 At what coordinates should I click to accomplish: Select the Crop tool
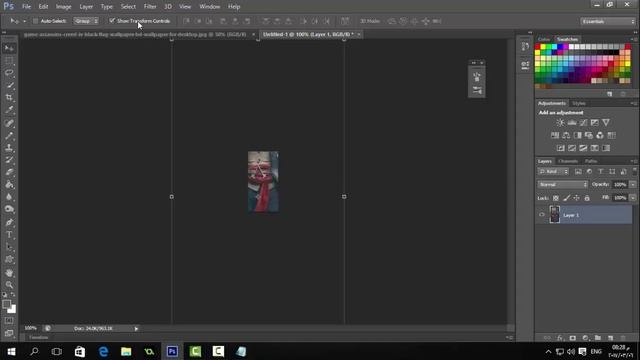click(9, 98)
